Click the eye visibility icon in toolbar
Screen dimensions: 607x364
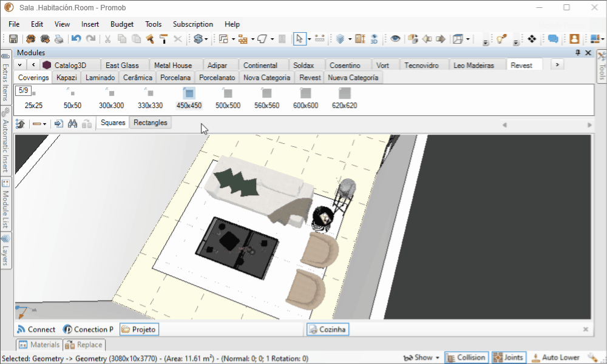[x=395, y=39]
